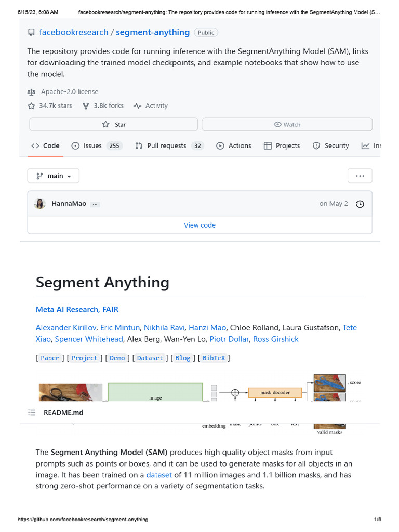
Task: Star the segment-anything repository
Action: (x=114, y=125)
